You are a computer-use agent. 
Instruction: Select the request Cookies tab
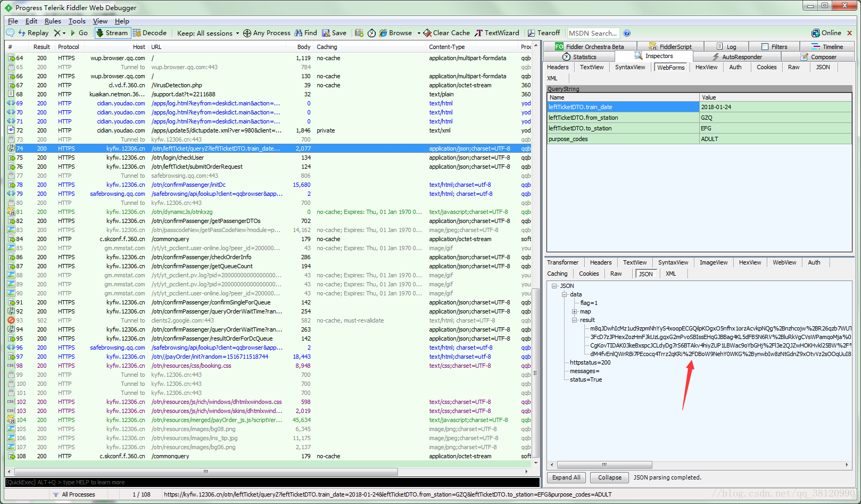(x=766, y=67)
